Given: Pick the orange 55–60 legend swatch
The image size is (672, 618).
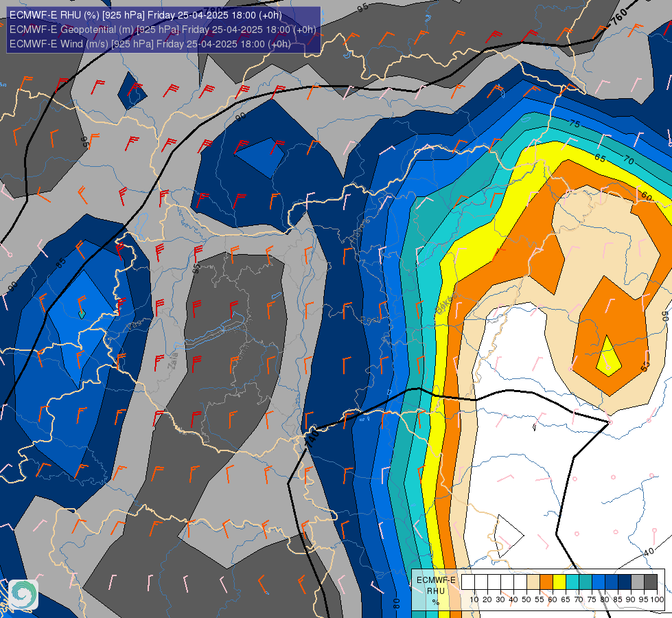Looking at the screenshot, I should [546, 582].
